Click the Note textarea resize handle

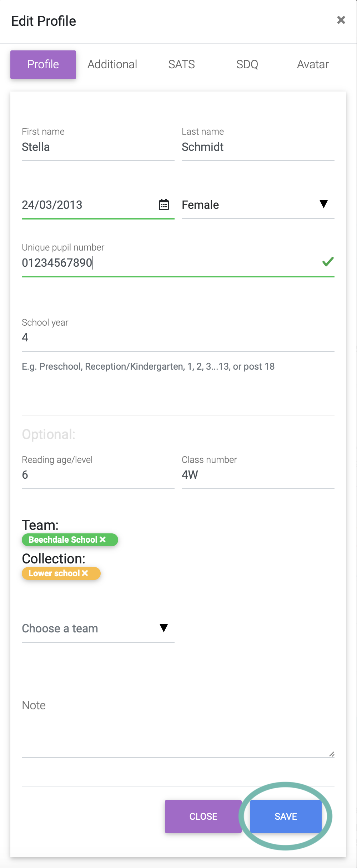[332, 754]
